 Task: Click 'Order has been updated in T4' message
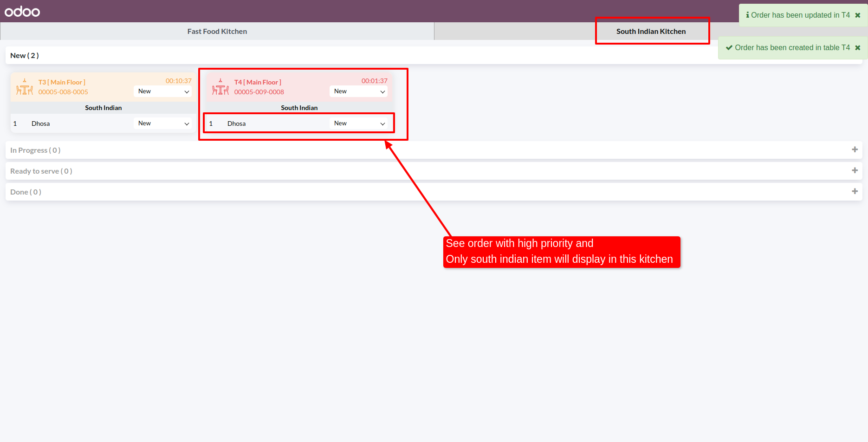click(801, 15)
